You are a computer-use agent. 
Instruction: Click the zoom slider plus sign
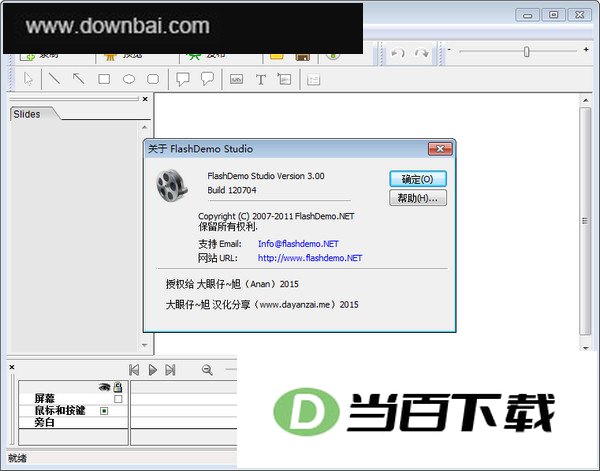coord(586,49)
